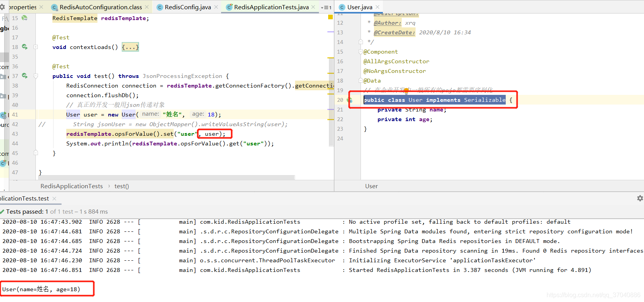
Task: Open hidden tabs dropdown list
Action: [x=326, y=7]
